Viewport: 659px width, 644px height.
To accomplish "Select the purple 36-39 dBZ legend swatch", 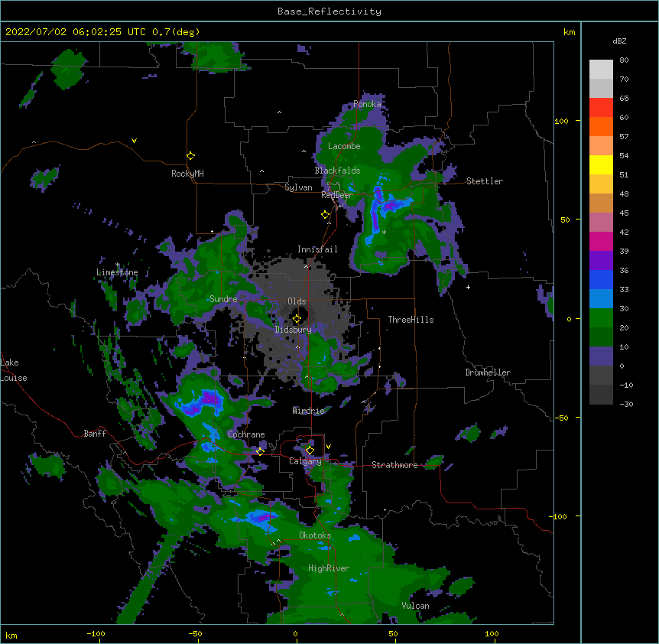I will click(x=601, y=261).
